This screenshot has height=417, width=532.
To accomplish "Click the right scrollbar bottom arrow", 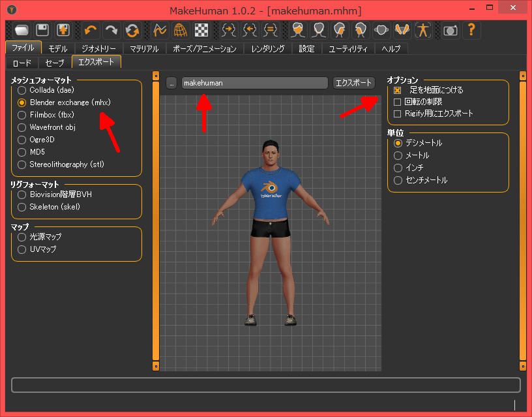I will pyautogui.click(x=523, y=366).
